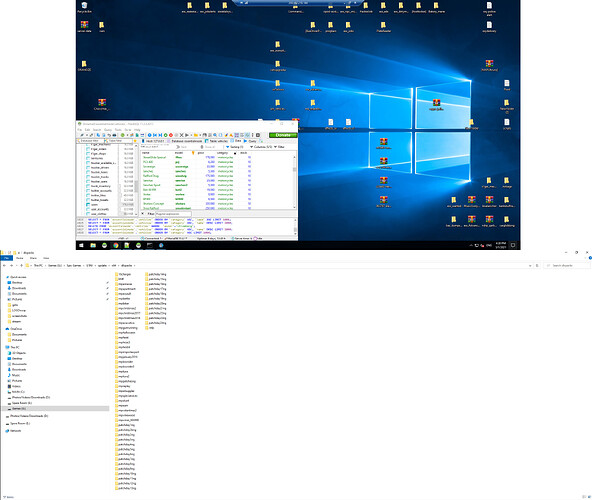
Task: Click the back arrow in File Explorer
Action: (x=4, y=265)
